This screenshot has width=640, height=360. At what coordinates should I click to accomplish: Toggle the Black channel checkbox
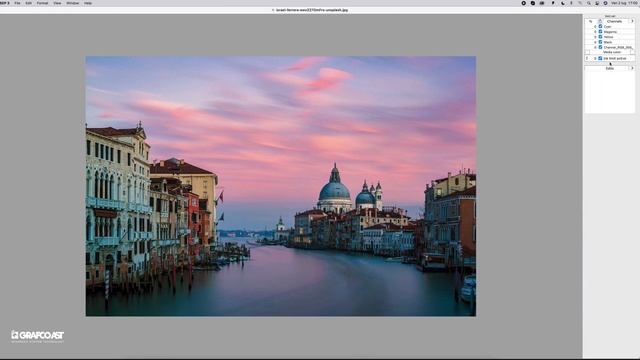[600, 42]
